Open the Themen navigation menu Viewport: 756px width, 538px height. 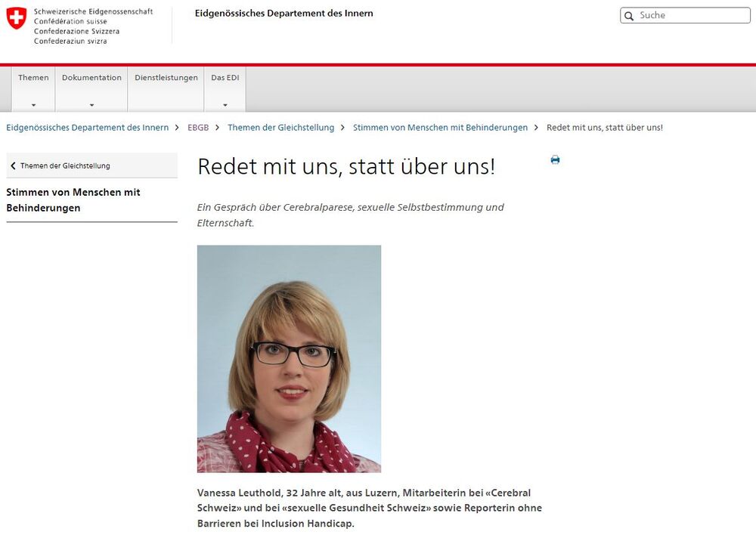coord(33,78)
